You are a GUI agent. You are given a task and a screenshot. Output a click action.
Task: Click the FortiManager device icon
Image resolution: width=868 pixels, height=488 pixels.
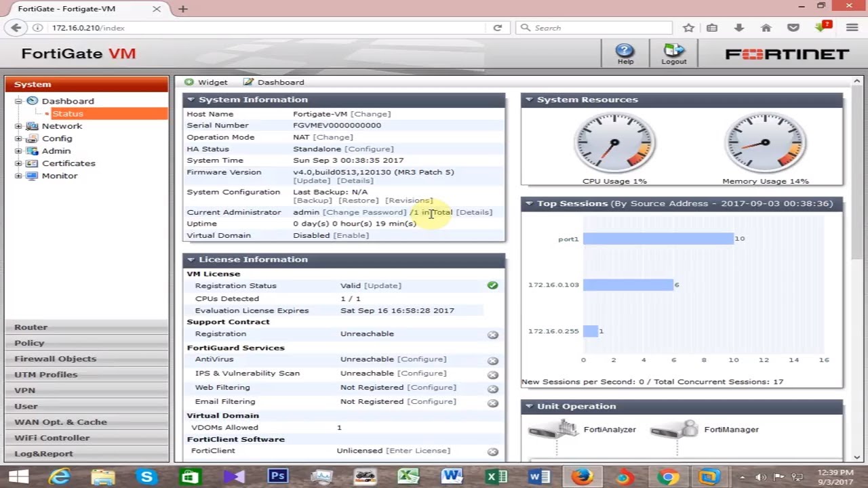coord(674,429)
